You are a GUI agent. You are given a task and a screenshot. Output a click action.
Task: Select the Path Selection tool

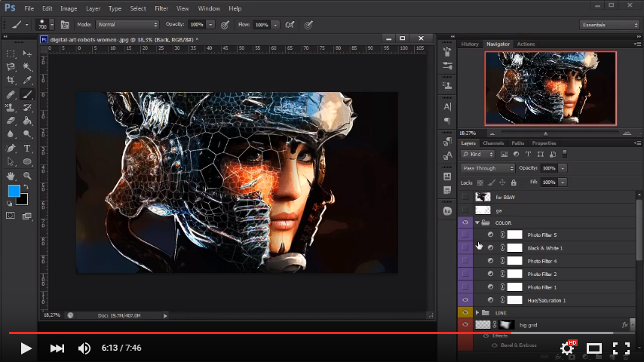[11, 162]
